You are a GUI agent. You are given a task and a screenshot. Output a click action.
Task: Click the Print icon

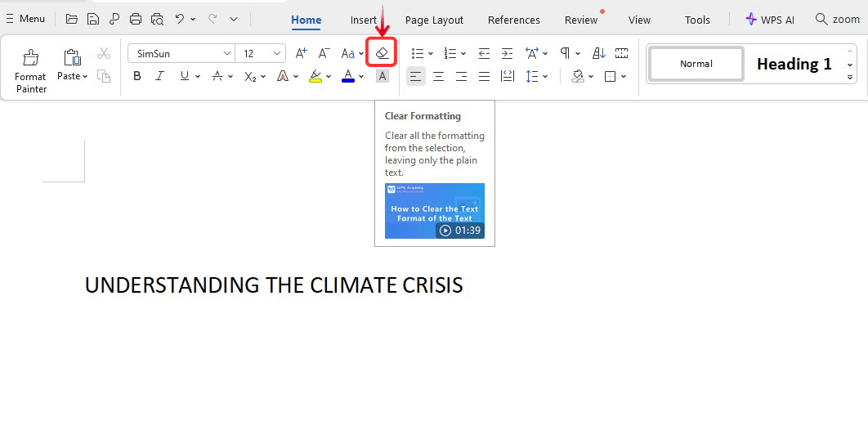136,19
